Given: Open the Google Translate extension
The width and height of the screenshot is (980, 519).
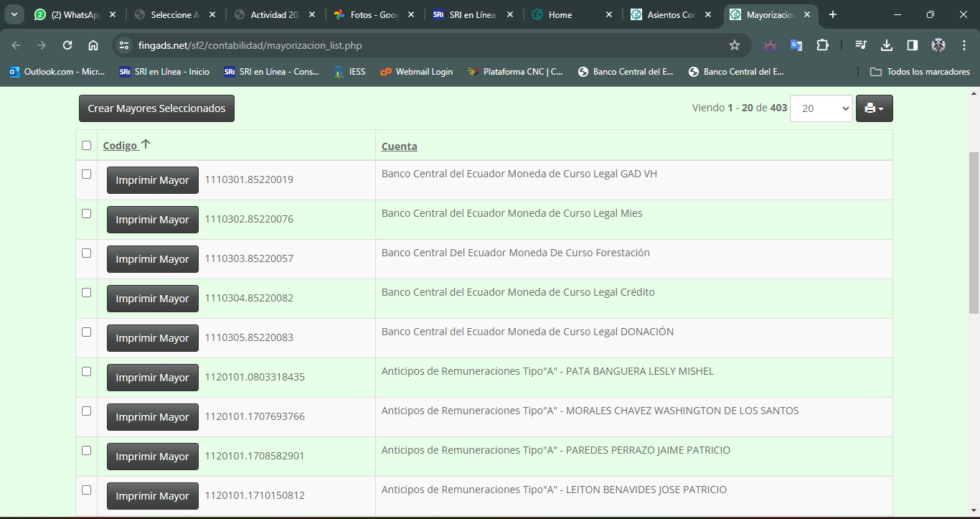Looking at the screenshot, I should 796,45.
